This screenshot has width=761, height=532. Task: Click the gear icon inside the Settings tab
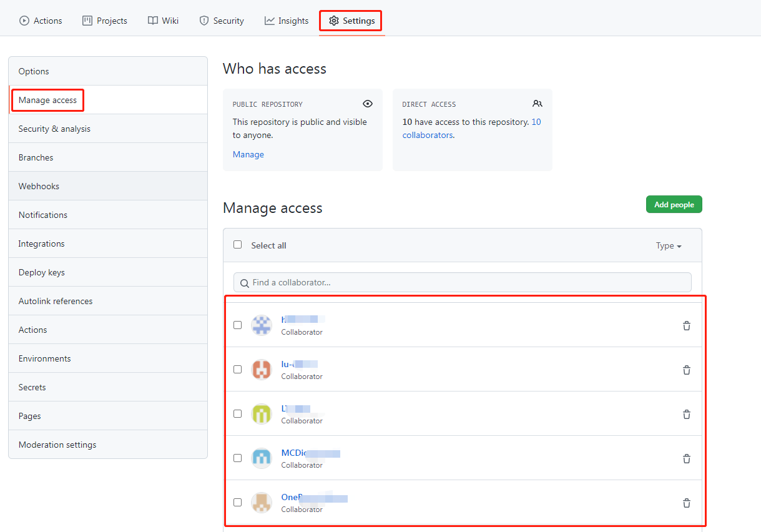point(333,21)
